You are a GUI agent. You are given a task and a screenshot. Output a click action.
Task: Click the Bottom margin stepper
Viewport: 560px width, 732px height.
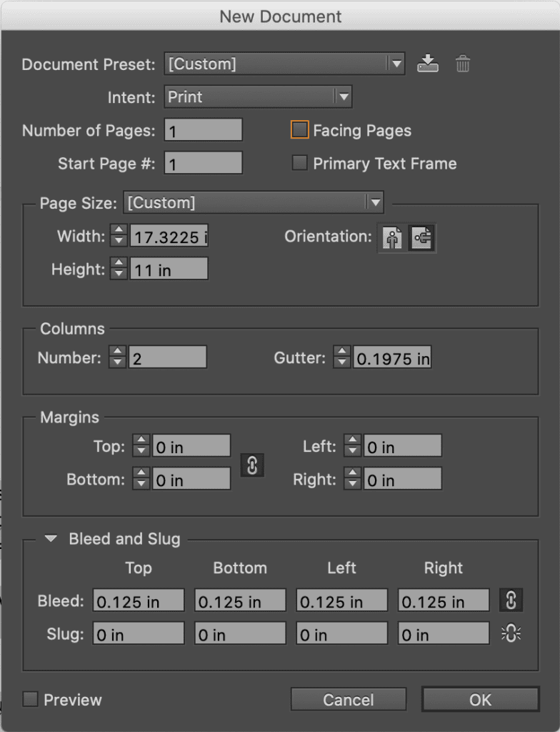tap(141, 478)
